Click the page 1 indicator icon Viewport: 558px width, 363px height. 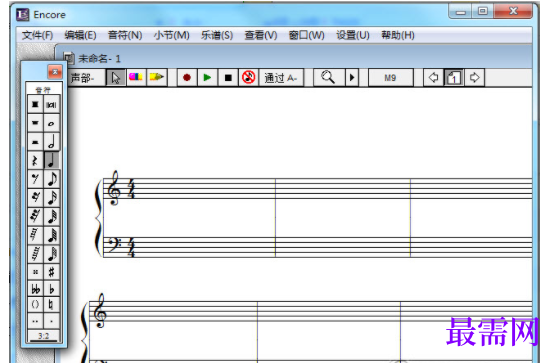pos(454,78)
